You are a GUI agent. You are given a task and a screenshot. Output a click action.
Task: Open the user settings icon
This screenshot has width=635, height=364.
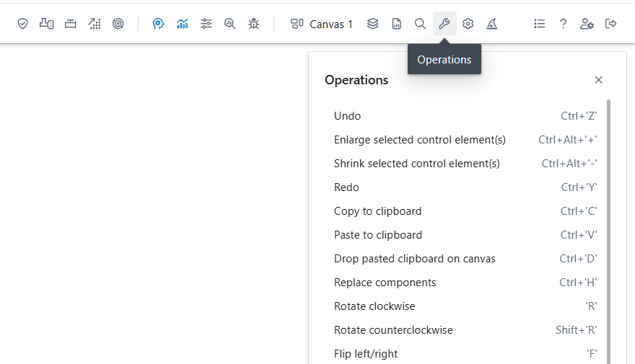pyautogui.click(x=587, y=24)
